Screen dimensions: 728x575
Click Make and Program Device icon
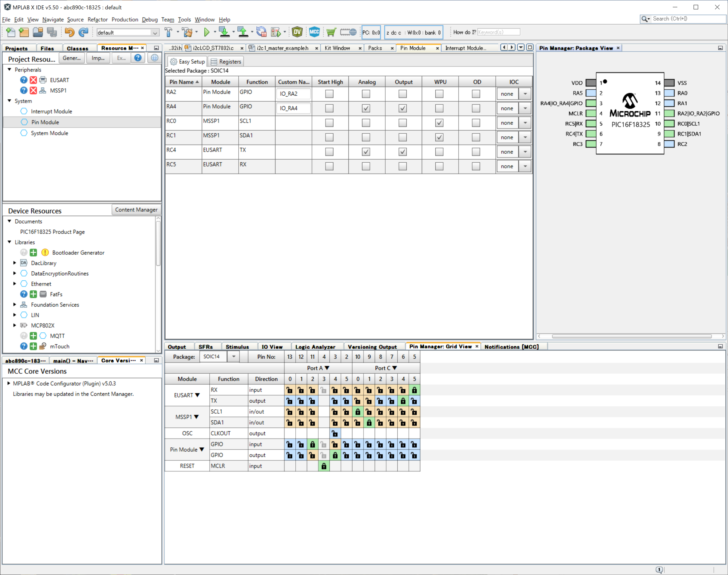224,32
